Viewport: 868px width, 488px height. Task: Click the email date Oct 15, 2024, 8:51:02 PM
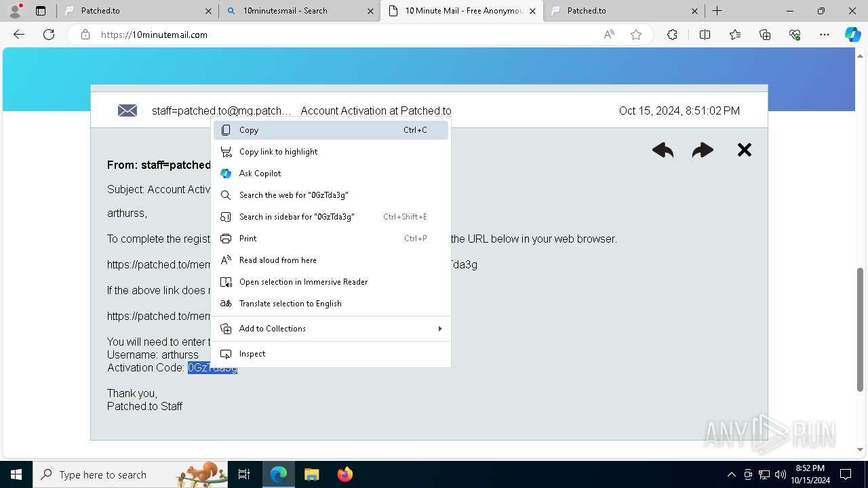coord(679,110)
